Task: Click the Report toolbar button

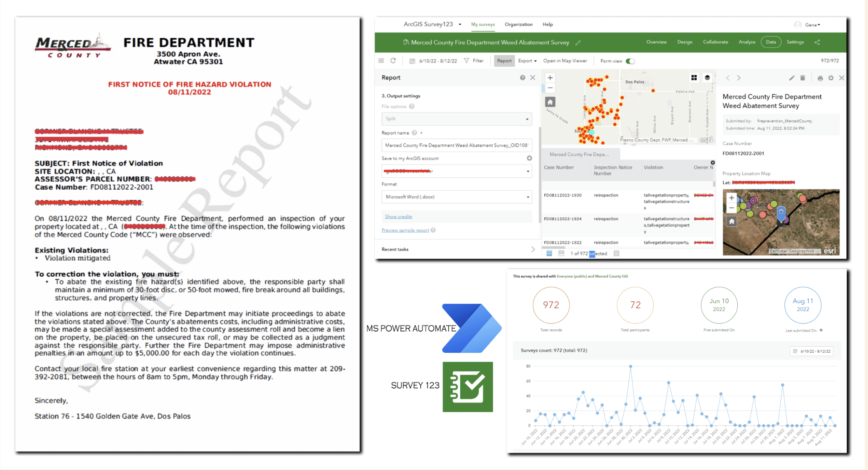Action: coord(504,61)
